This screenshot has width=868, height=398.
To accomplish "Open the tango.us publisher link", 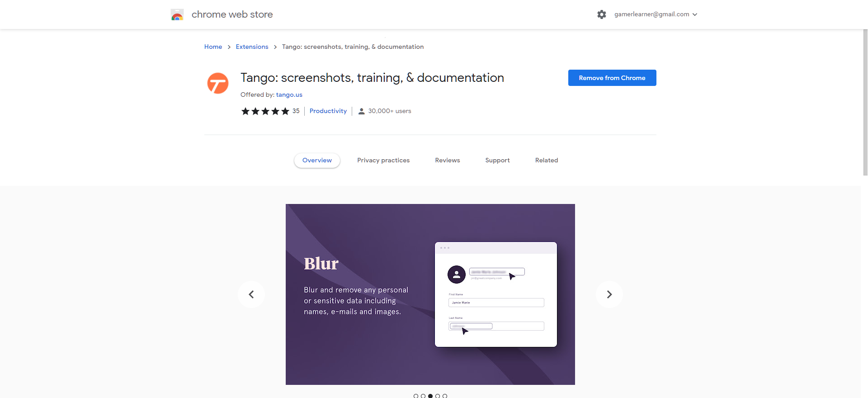I will (x=289, y=95).
